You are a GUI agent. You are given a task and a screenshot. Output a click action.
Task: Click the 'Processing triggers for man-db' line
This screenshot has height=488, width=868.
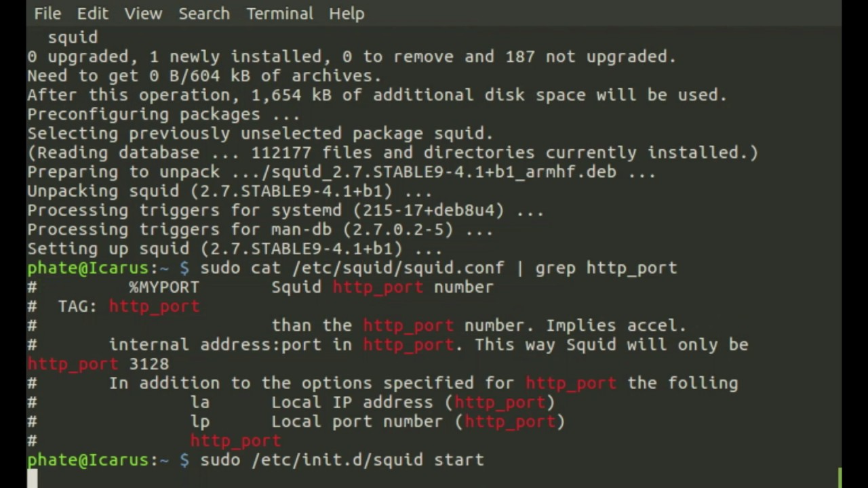(x=260, y=230)
